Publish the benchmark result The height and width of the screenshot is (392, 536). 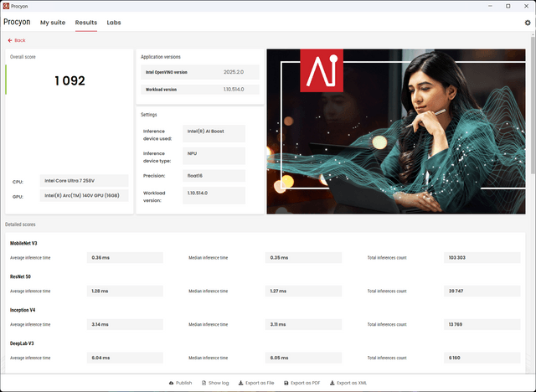pos(180,383)
